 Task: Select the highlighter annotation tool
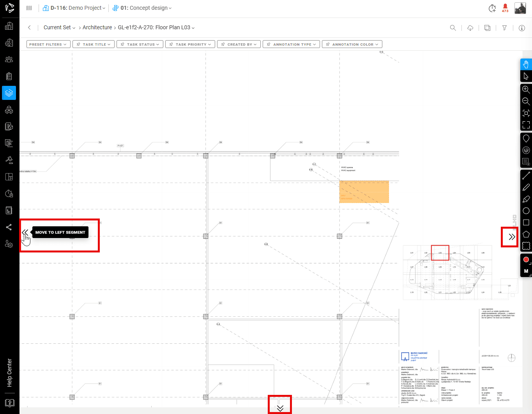526,199
